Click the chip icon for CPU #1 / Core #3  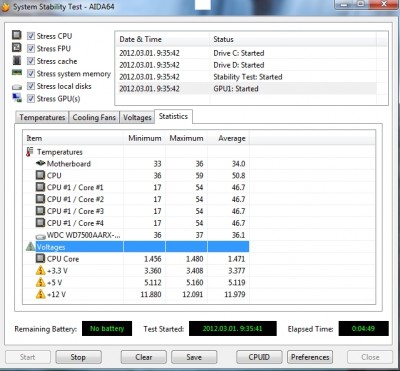pyautogui.click(x=40, y=211)
